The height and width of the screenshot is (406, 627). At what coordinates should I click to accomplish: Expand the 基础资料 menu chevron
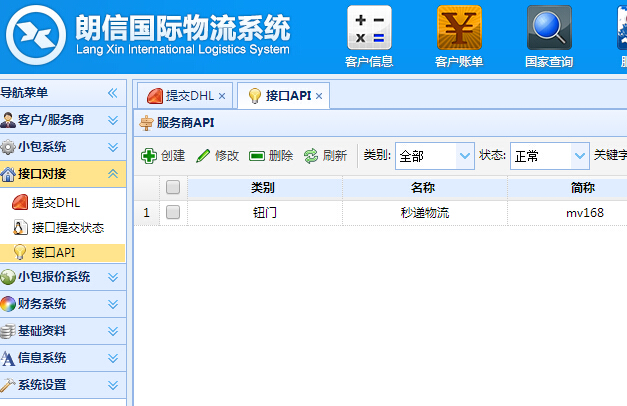113,331
